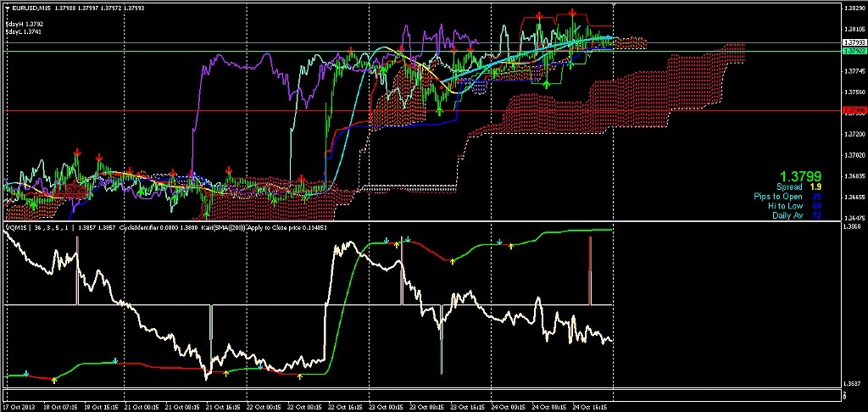Click the Daily Av readout
Image resolution: width=868 pixels, height=412 pixels.
[x=795, y=215]
